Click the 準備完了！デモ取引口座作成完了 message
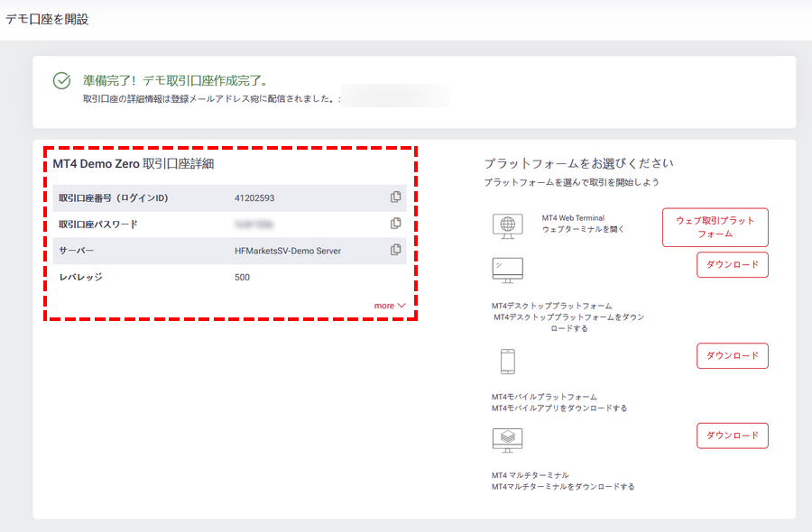The height and width of the screenshot is (532, 812). (x=176, y=81)
